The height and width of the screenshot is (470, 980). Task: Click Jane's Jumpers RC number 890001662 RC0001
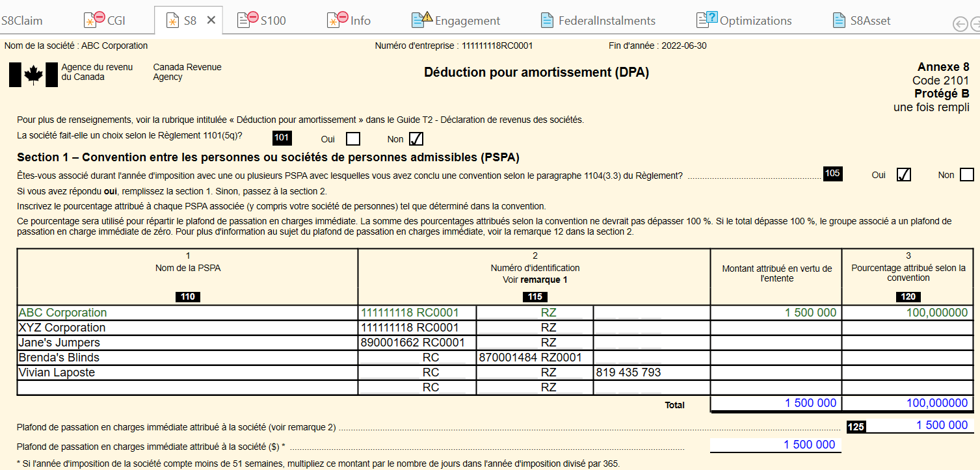click(417, 343)
